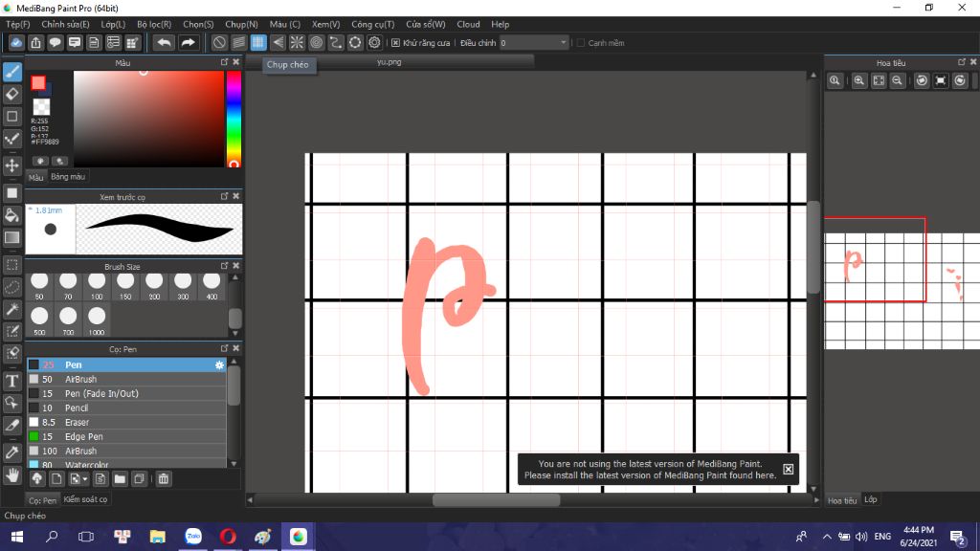
Task: Activate the grid snap icon
Action: point(258,42)
